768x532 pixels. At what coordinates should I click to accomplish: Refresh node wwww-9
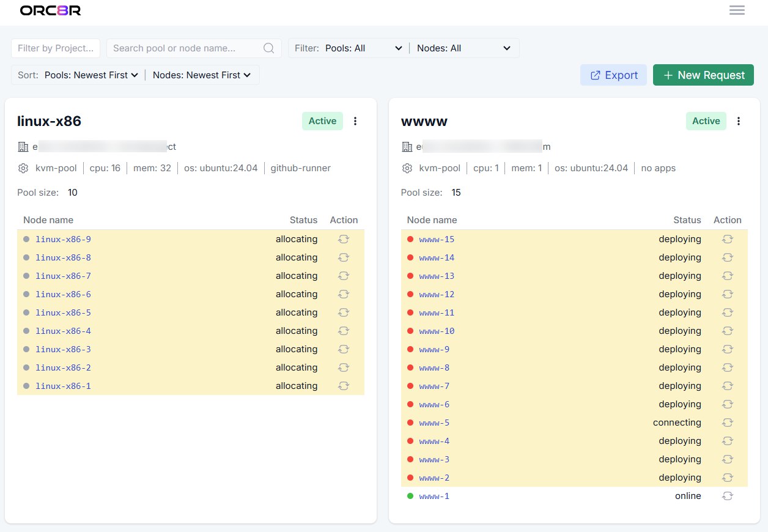[x=728, y=349]
